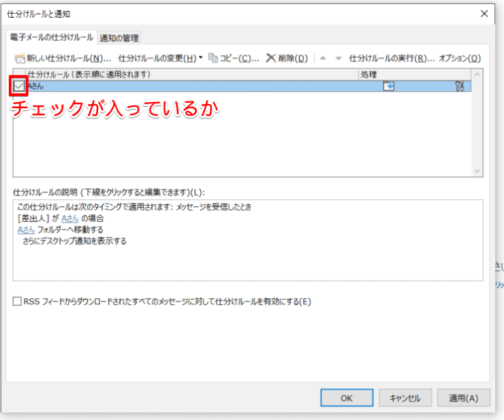Click rule list scrollbar up arrow
504x420 pixels.
pos(477,75)
